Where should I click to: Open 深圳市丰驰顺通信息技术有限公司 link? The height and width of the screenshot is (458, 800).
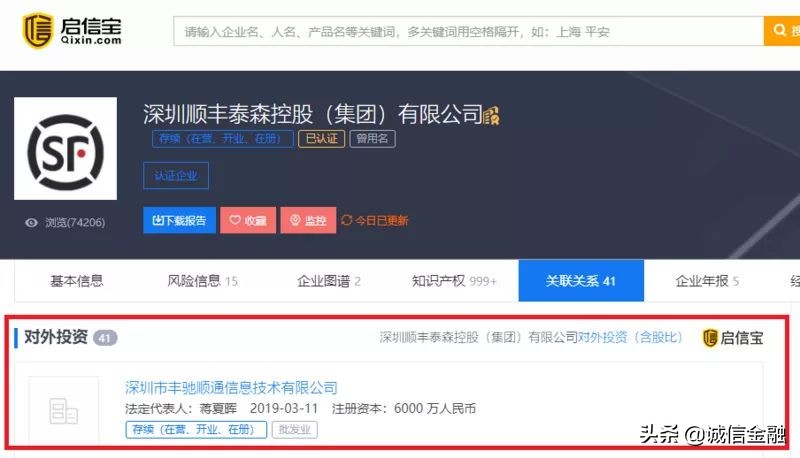coord(231,388)
